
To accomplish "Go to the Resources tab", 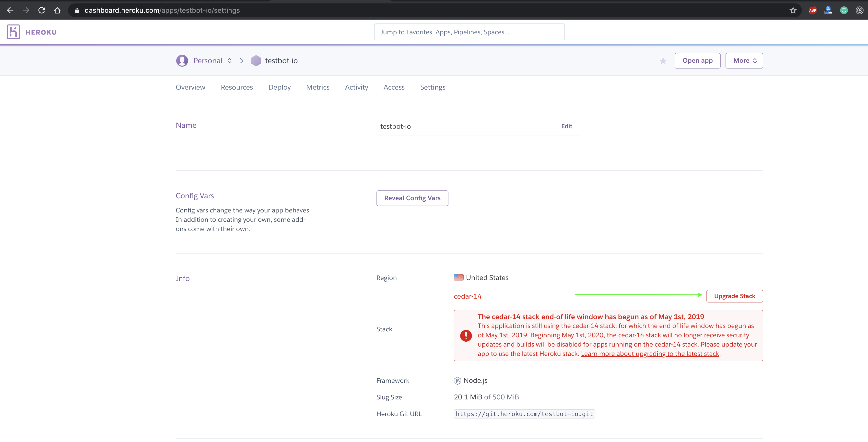I will pyautogui.click(x=236, y=87).
